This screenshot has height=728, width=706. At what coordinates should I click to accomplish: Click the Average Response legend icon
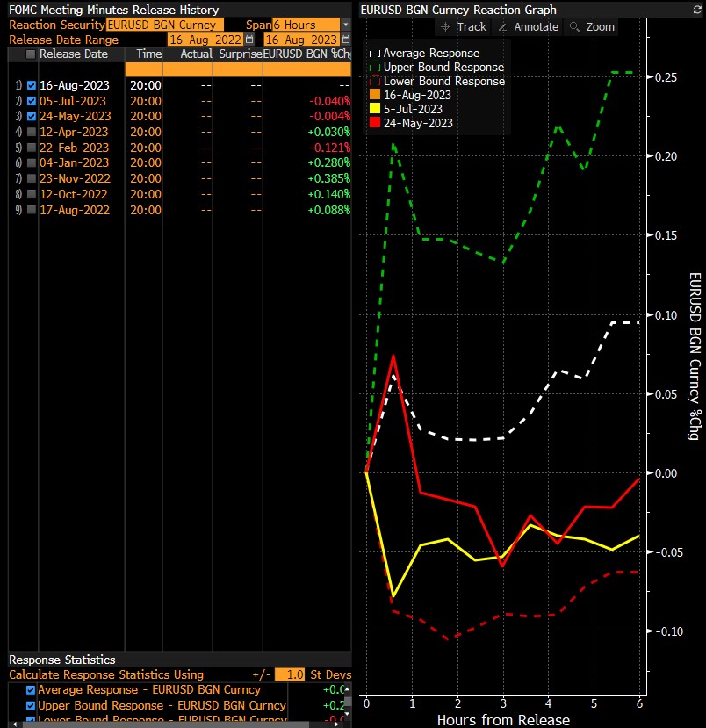(x=375, y=54)
